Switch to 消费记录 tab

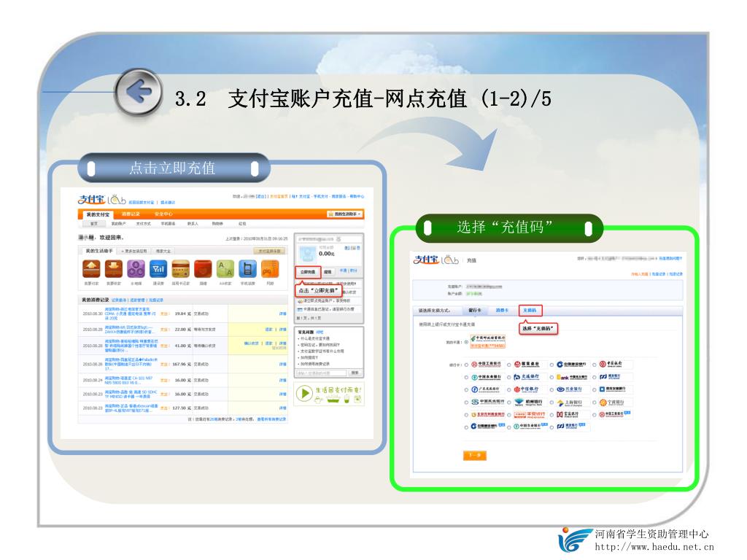[131, 214]
